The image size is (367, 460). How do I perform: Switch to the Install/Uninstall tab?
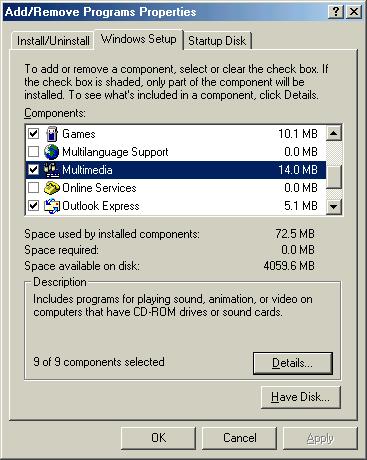(53, 41)
